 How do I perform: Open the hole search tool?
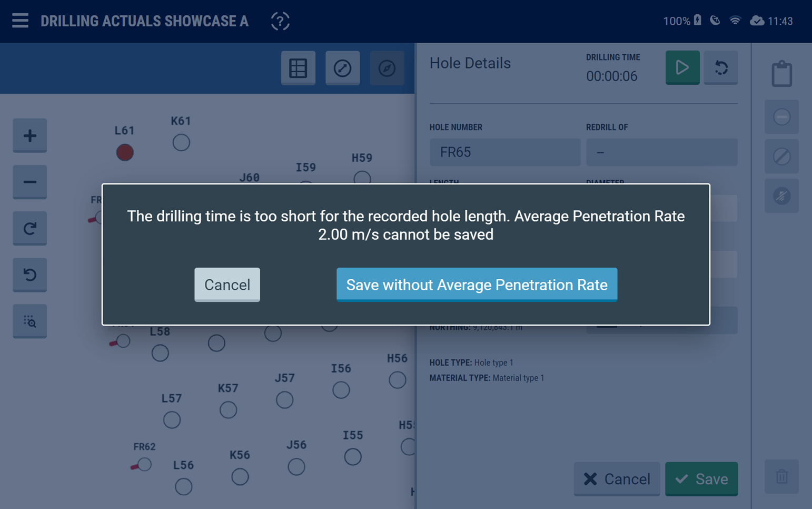tap(30, 321)
